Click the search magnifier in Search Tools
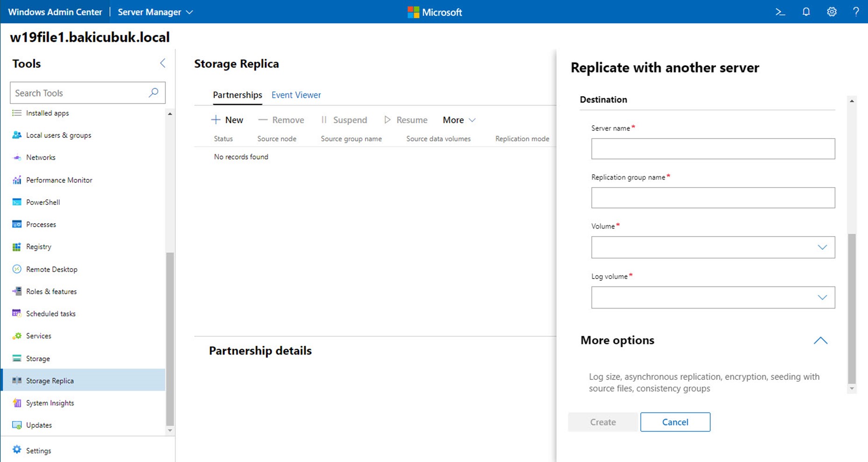Screen dimensions: 868x462 (x=154, y=92)
